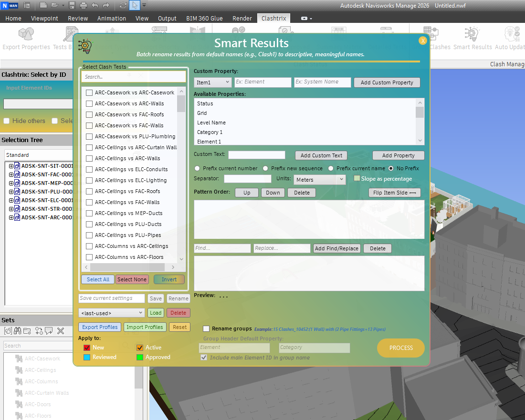This screenshot has height=420, width=525.
Task: Click the Undo arrow icon
Action: click(95, 5)
